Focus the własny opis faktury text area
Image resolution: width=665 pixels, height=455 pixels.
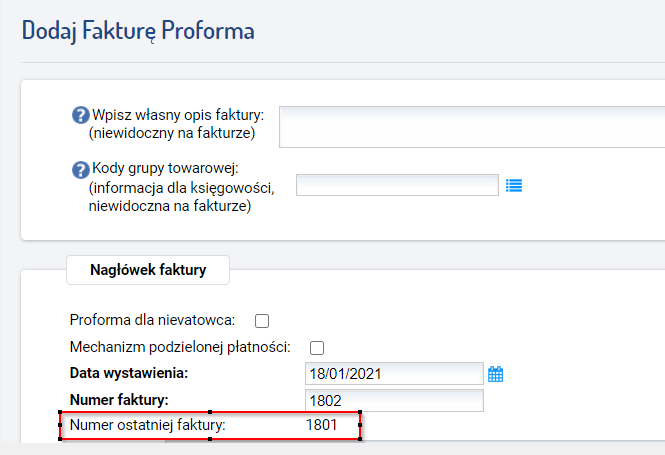472,127
